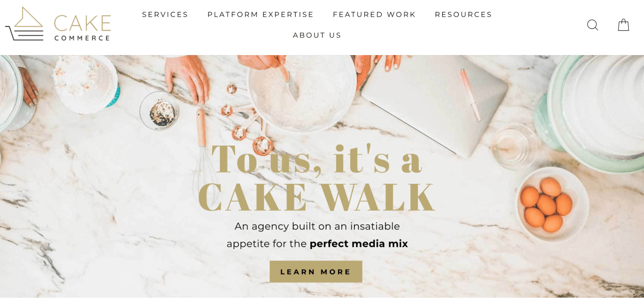Go to the Featured Work page
644x298 pixels.
pyautogui.click(x=374, y=15)
